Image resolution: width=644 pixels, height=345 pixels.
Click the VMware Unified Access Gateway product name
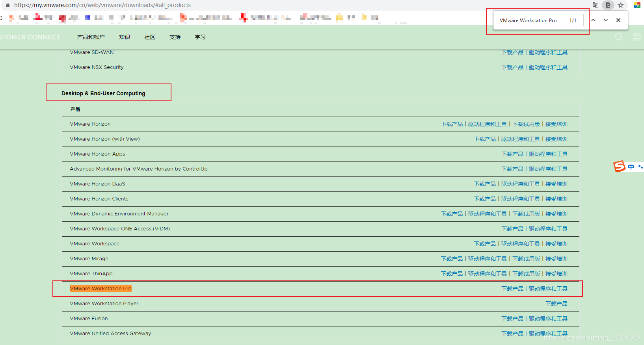(110, 334)
